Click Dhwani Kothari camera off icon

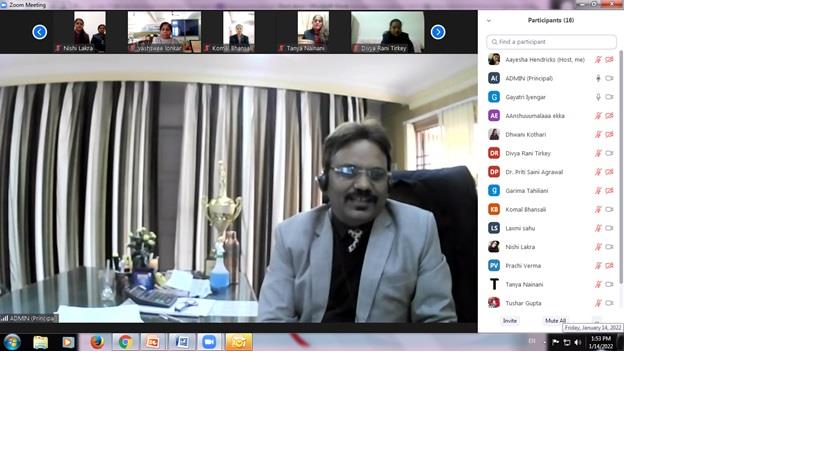click(x=609, y=135)
